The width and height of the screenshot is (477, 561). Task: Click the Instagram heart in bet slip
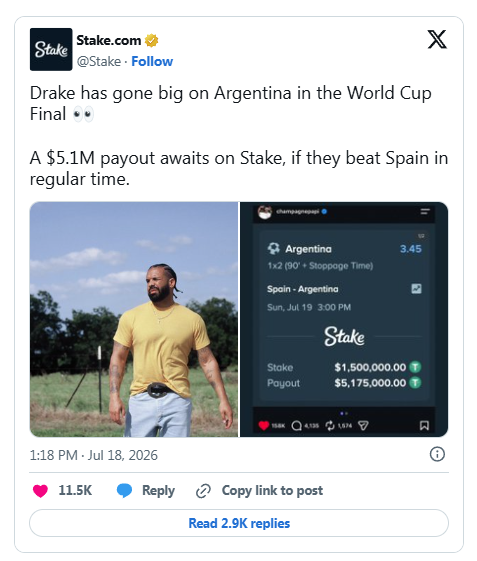click(264, 425)
